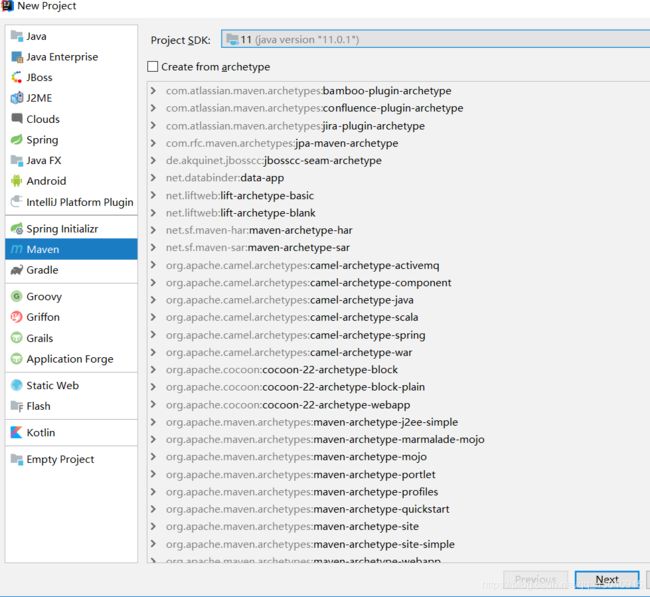Viewport: 650px width, 597px height.
Task: Expand net.databinder:data-app entry
Action: pos(153,178)
